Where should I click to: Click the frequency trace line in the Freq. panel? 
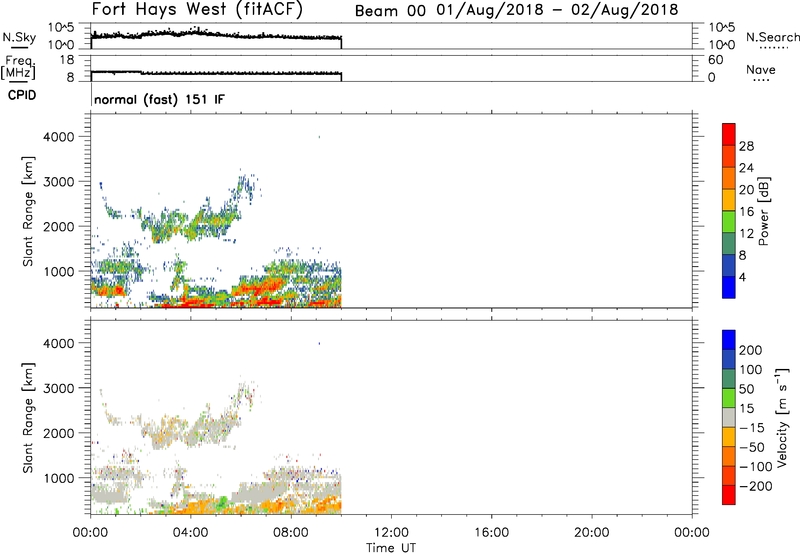(x=216, y=73)
